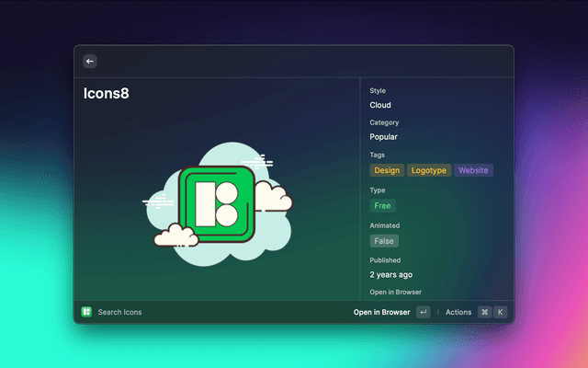Click the Cloud style value
The image size is (588, 368).
[380, 105]
